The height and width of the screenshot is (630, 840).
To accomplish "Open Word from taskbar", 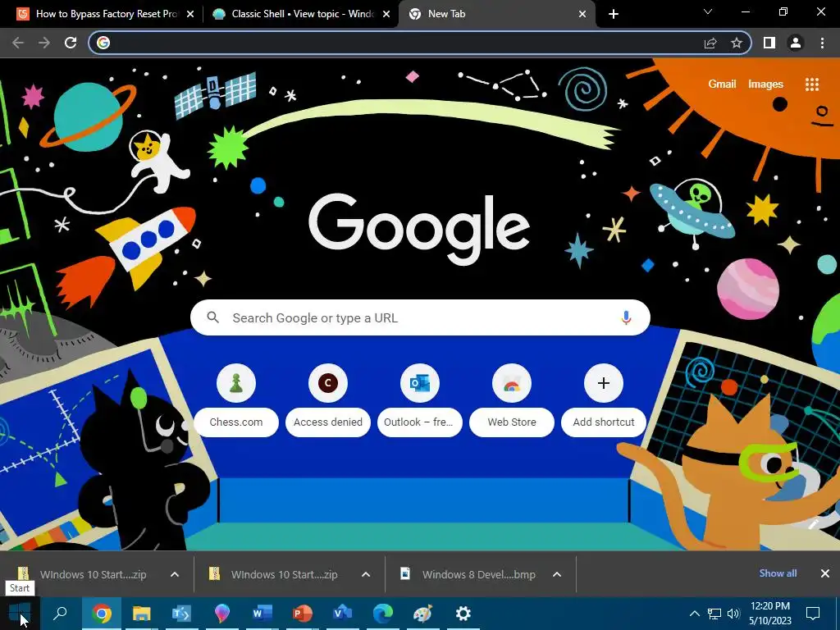I will pos(262,614).
